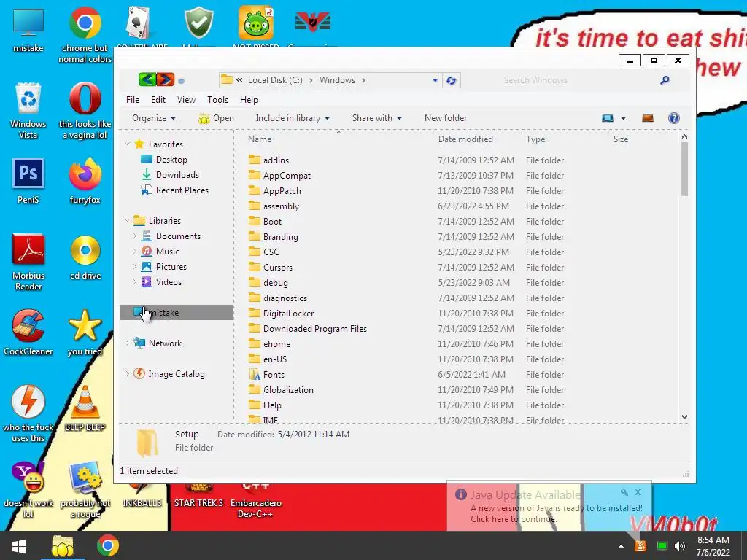
Task: Click 'Local Disk (C:)' in address bar
Action: (275, 80)
